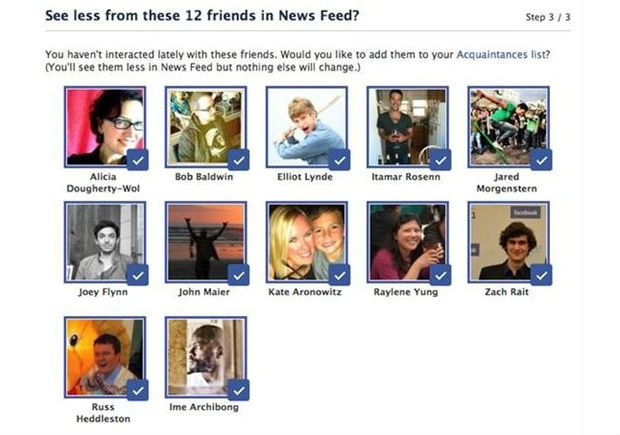The height and width of the screenshot is (435, 620).
Task: Toggle John Maier's selection checkmark
Action: [x=238, y=275]
